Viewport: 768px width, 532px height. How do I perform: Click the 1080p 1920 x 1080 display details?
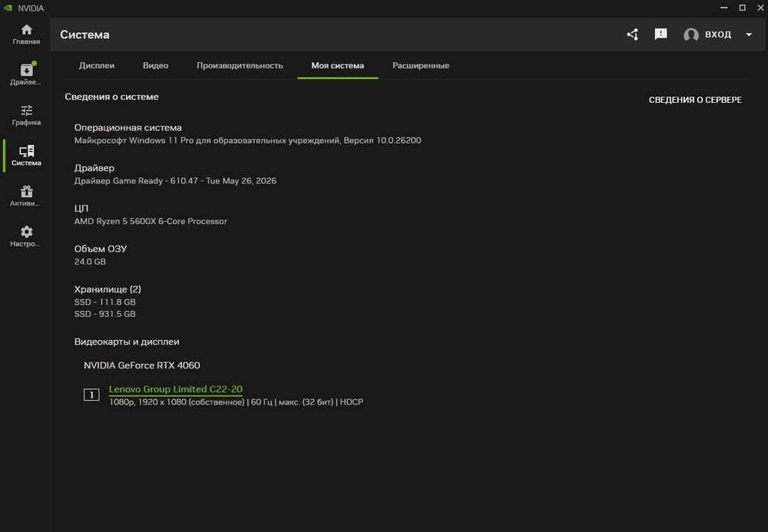(x=236, y=402)
